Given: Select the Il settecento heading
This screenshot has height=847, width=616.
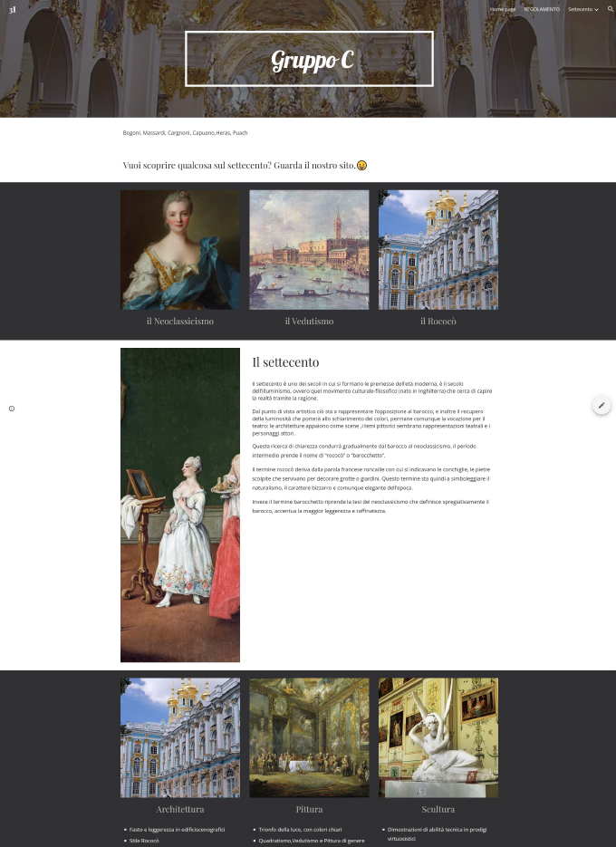Looking at the screenshot, I should [285, 362].
